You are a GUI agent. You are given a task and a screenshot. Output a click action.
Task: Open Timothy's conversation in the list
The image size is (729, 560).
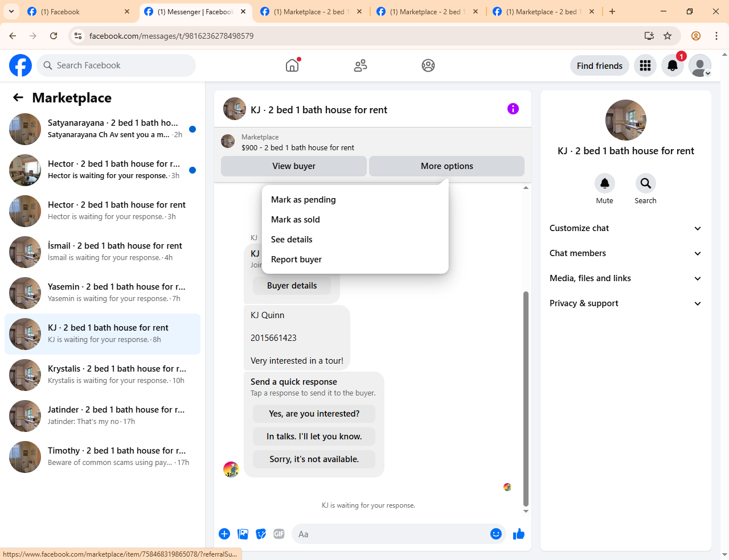click(103, 457)
